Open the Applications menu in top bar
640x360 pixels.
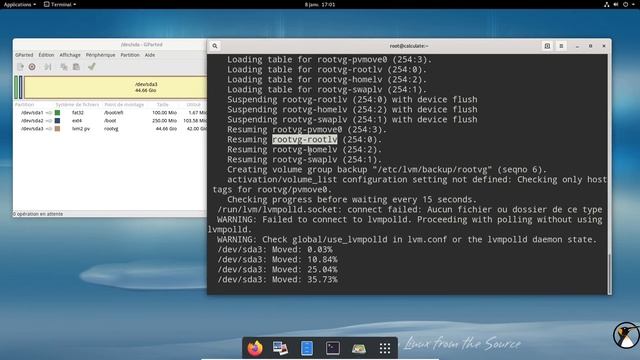20,4
